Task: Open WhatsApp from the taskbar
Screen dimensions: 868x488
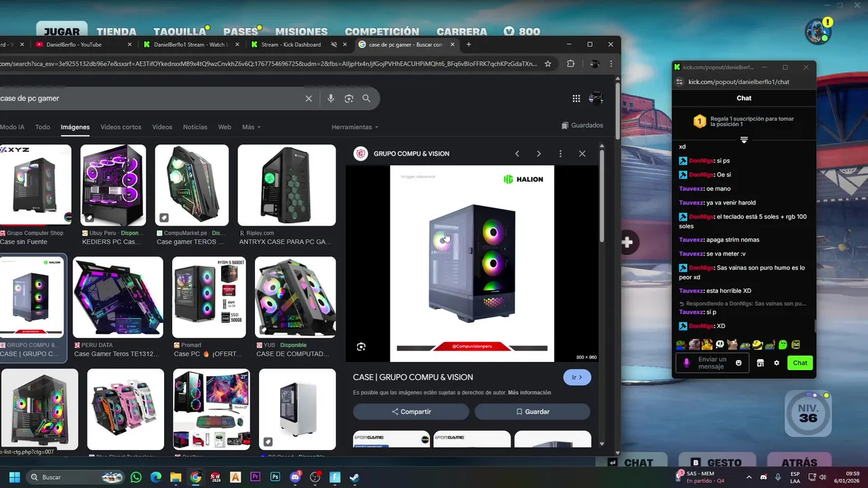Action: pyautogui.click(x=136, y=477)
